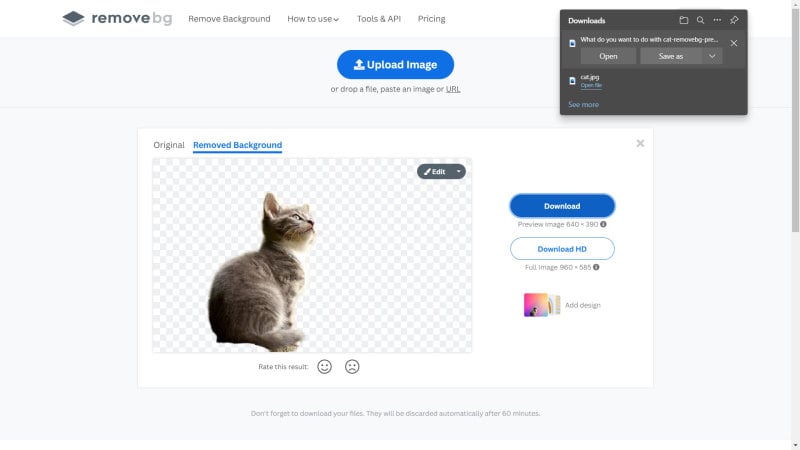Search downloads with magnifier icon
This screenshot has width=800, height=450.
click(701, 20)
